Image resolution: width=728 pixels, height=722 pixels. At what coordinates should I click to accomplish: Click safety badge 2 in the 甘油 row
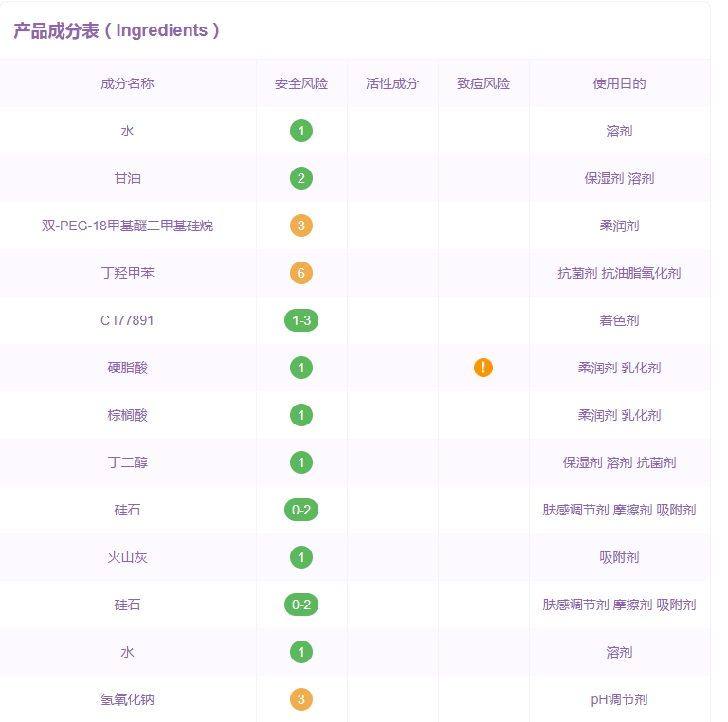pyautogui.click(x=300, y=178)
